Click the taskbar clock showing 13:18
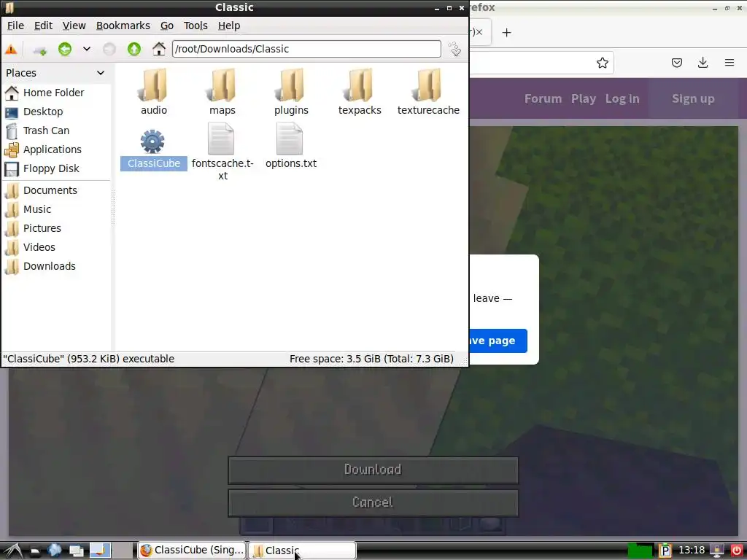The image size is (747, 560). tap(692, 551)
